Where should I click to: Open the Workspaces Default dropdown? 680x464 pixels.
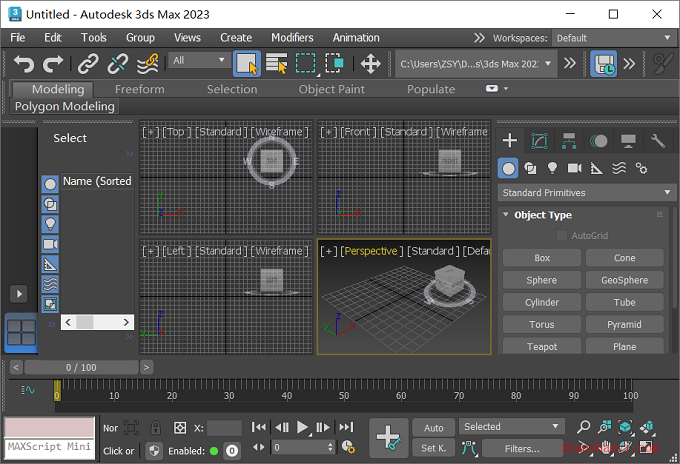coord(613,38)
